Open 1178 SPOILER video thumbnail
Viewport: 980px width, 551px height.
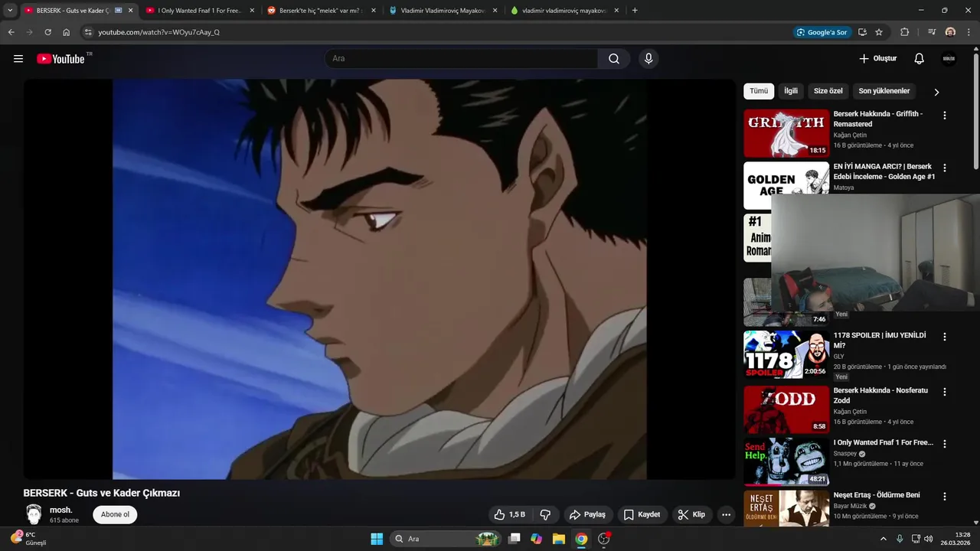pyautogui.click(x=786, y=354)
